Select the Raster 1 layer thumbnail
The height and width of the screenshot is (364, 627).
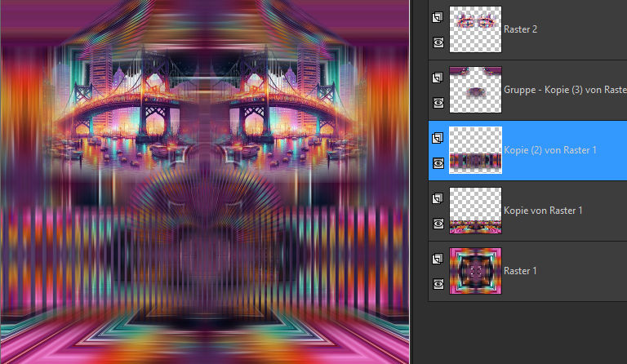[475, 270]
